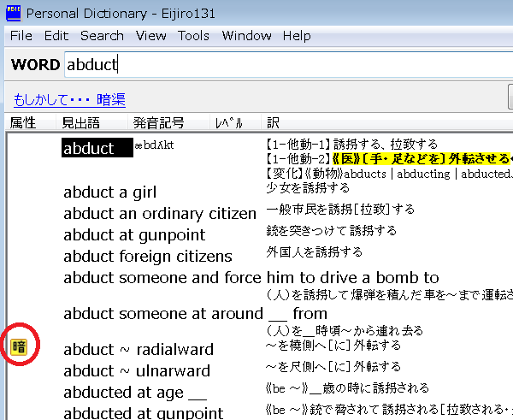Click the 【変化】abducts | abducting inflection line
The image size is (513, 420).
click(x=389, y=174)
